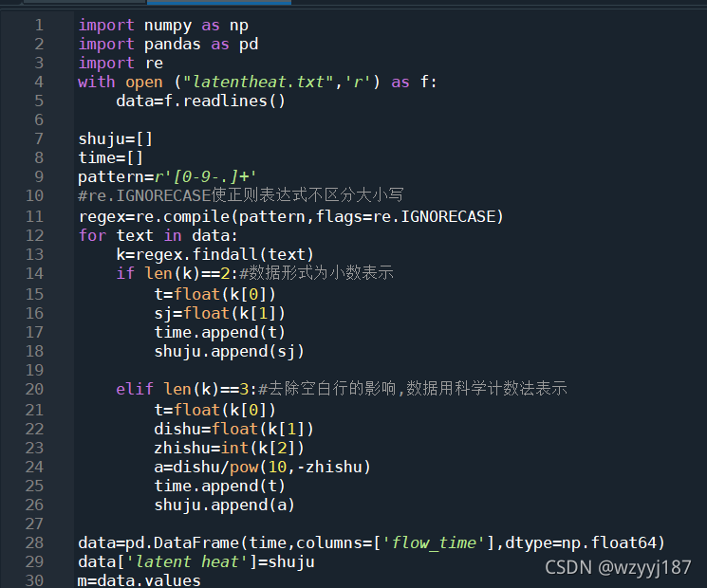The width and height of the screenshot is (707, 588).
Task: Click 'dishu=float(k[1])' line
Action: (233, 430)
